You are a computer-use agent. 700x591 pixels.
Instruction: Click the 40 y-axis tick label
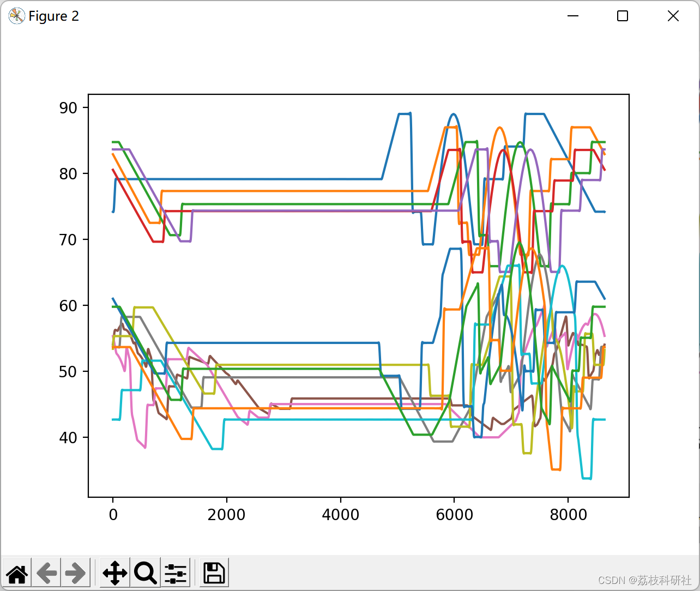[x=68, y=438]
